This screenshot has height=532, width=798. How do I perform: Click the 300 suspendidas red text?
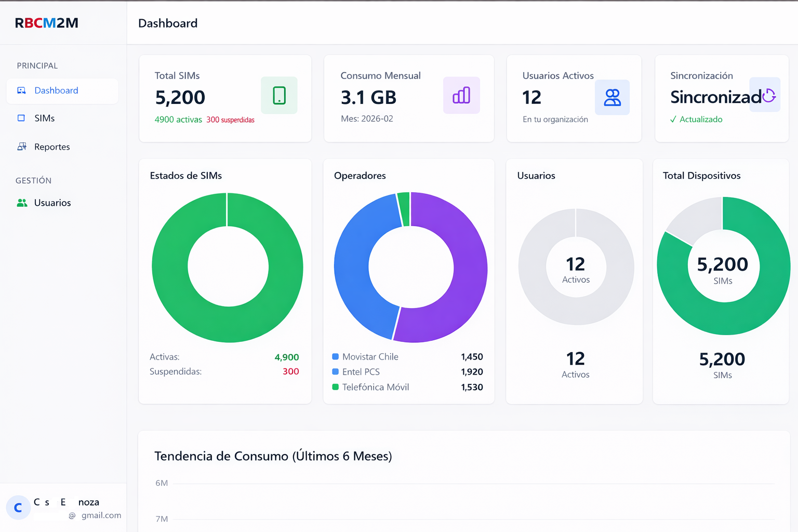[230, 120]
